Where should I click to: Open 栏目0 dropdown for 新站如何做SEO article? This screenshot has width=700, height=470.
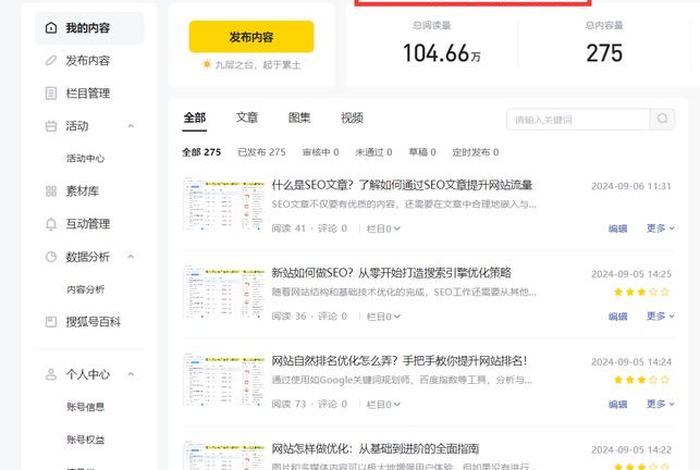383,316
